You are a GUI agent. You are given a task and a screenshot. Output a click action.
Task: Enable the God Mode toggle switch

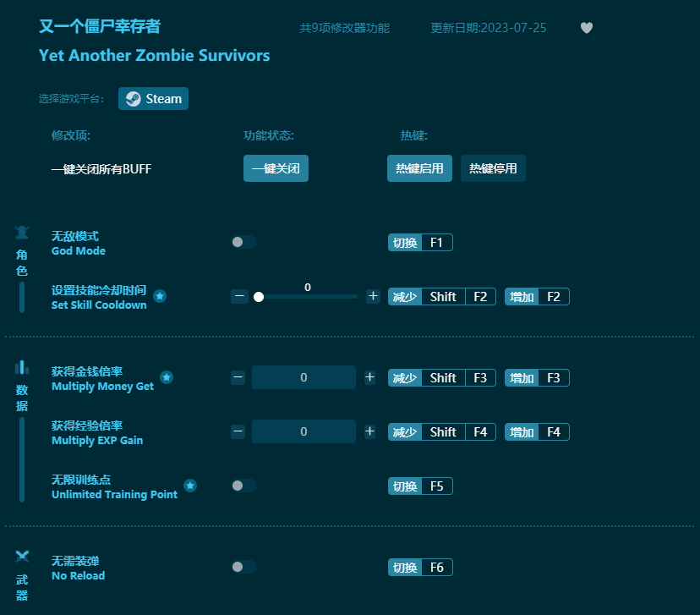pyautogui.click(x=243, y=242)
